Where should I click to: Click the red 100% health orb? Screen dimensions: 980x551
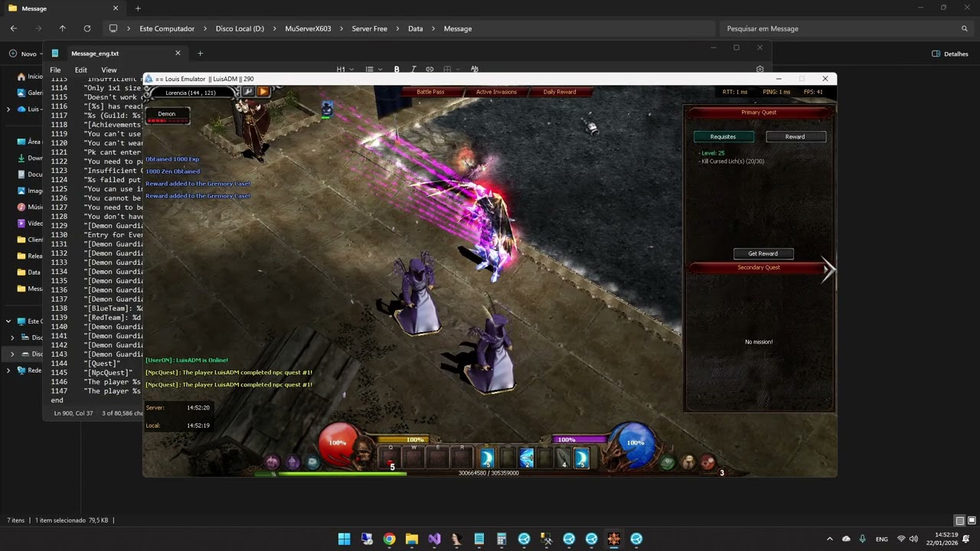pyautogui.click(x=338, y=443)
